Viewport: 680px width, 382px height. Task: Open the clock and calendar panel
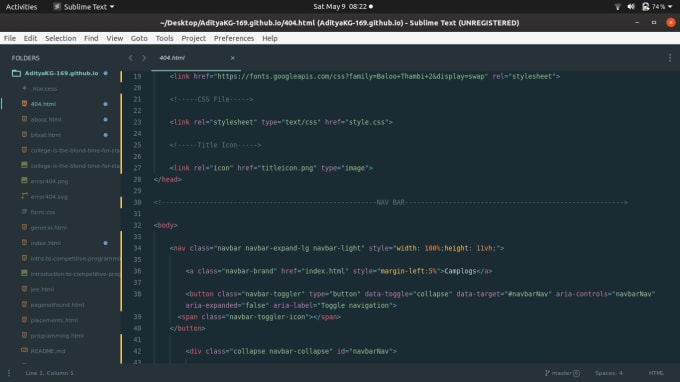[343, 7]
